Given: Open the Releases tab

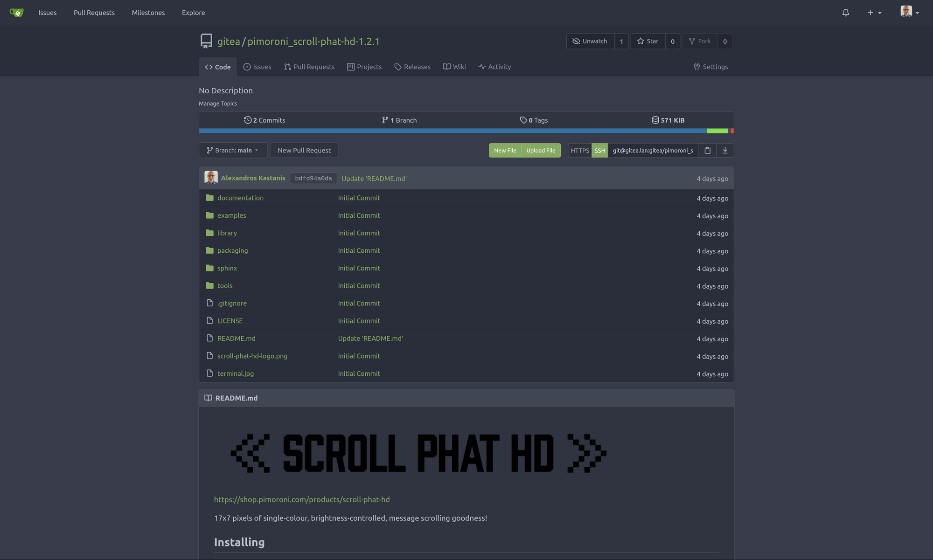Looking at the screenshot, I should 412,67.
